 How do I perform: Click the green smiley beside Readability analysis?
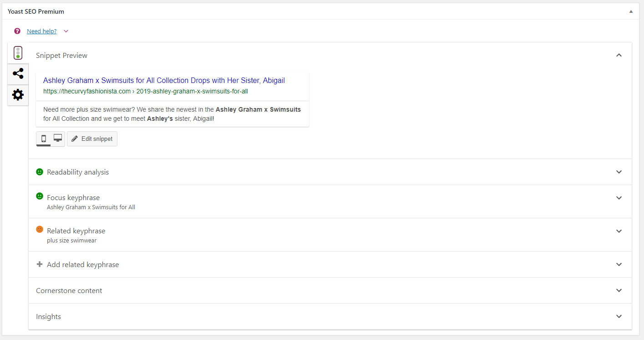point(40,172)
